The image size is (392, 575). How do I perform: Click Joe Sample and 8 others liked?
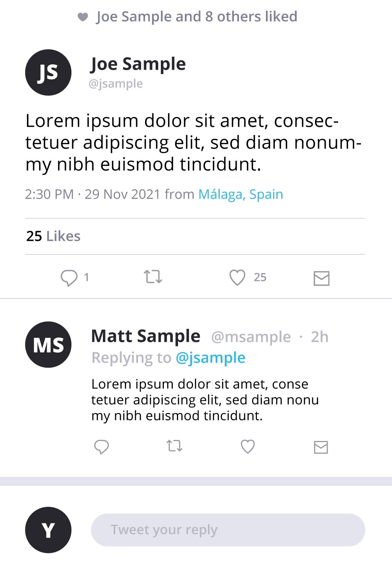tap(197, 17)
